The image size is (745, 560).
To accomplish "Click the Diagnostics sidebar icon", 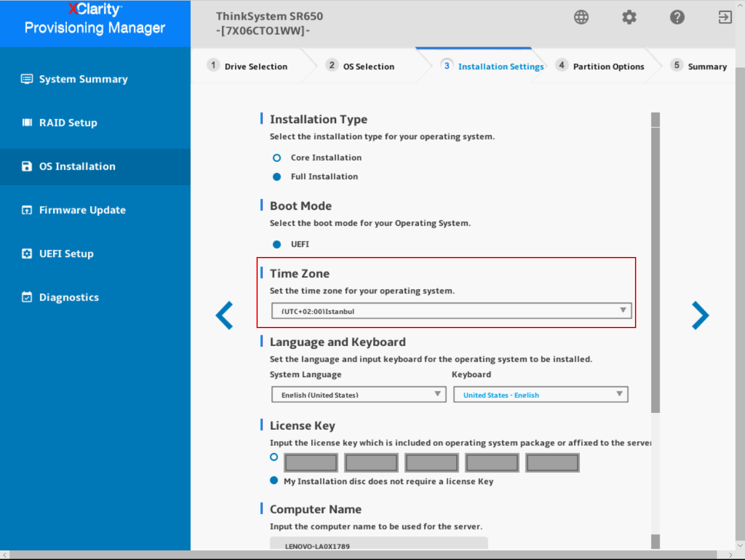I will point(26,297).
